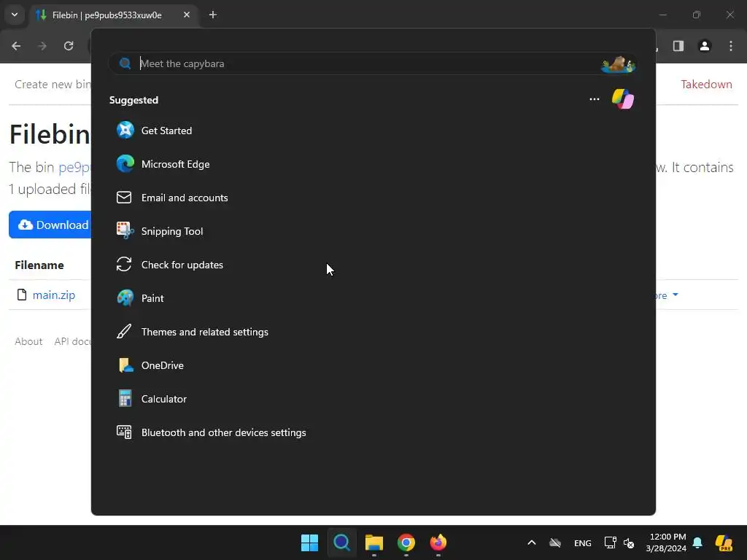Launch OneDrive from suggestions
Image resolution: width=747 pixels, height=560 pixels.
click(150, 365)
